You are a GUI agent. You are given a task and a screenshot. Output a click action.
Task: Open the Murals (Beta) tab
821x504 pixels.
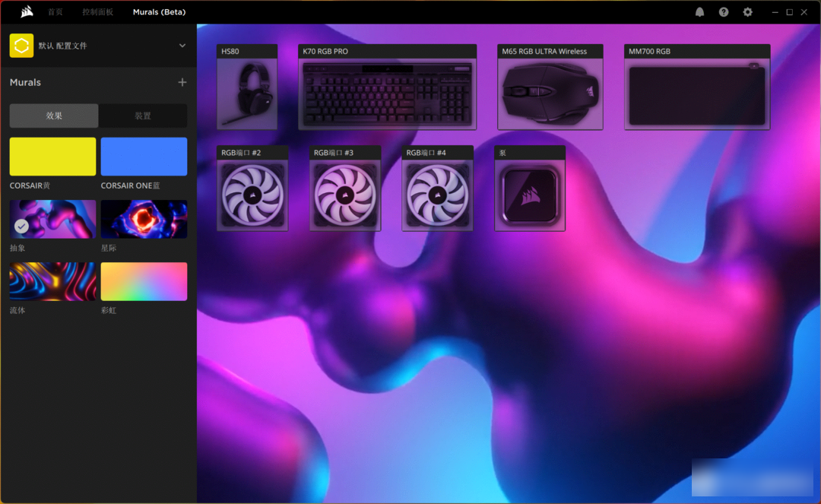coord(159,12)
